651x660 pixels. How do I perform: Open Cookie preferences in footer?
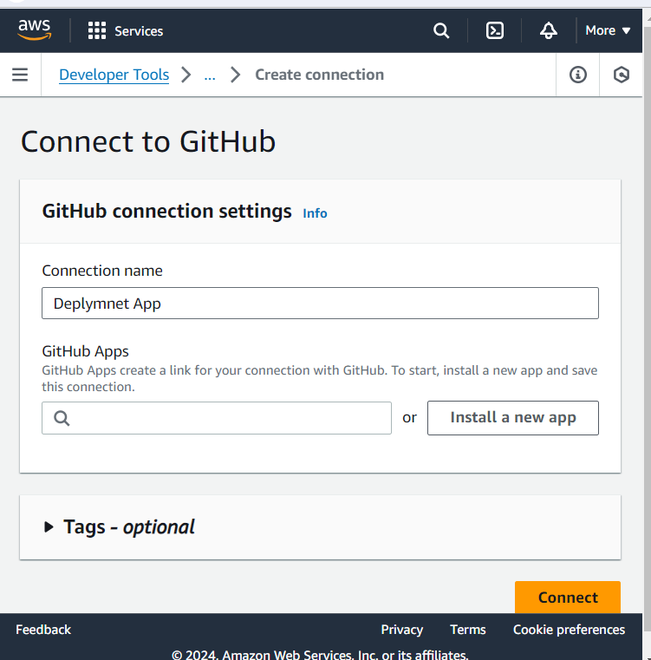click(x=569, y=630)
